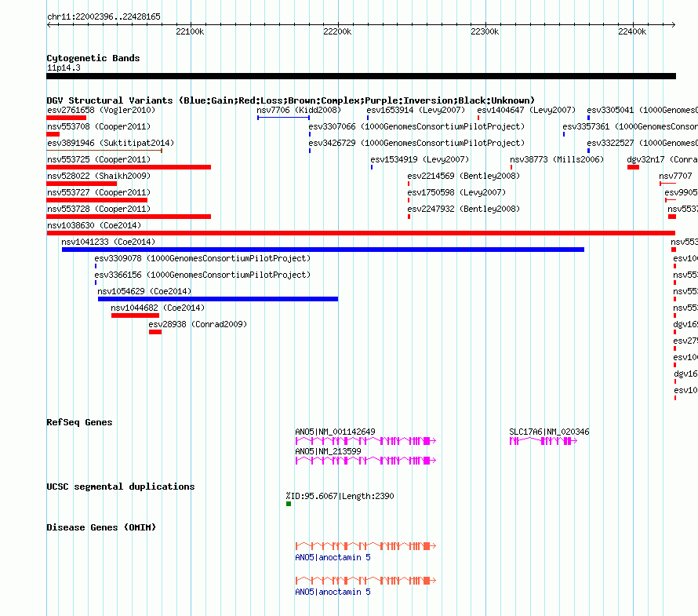This screenshot has height=616, width=698.
Task: Open the first ANO5|anoctamin 5 OMIM link
Action: tap(333, 557)
